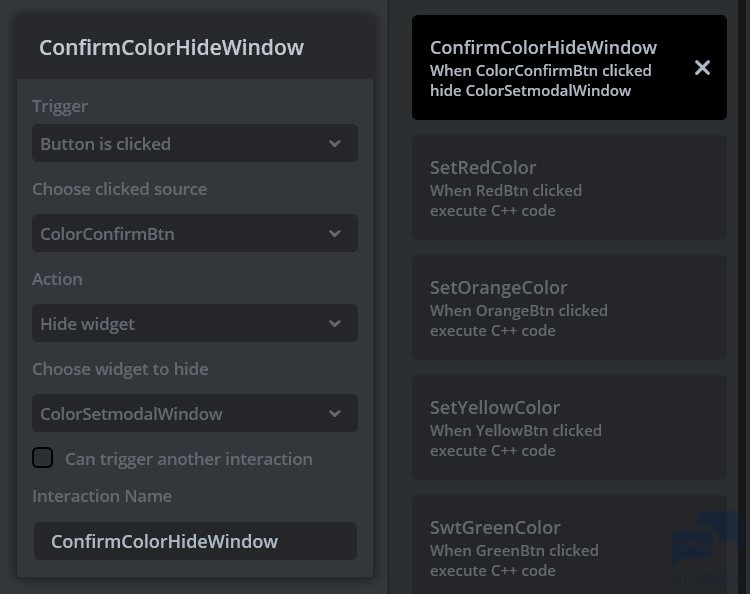Open the 'Button is clicked' trigger dropdown
Screen dimensions: 750x594
180,144
